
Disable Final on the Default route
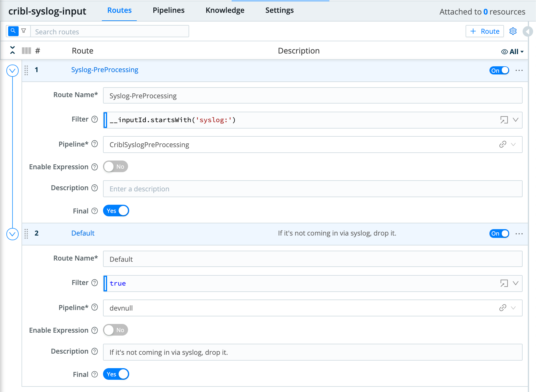click(116, 374)
